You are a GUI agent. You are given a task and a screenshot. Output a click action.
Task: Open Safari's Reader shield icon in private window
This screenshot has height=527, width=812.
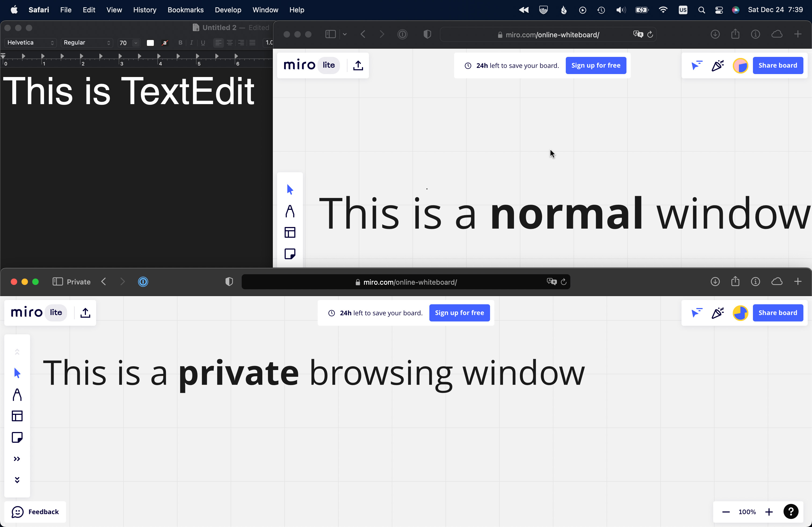coord(229,281)
